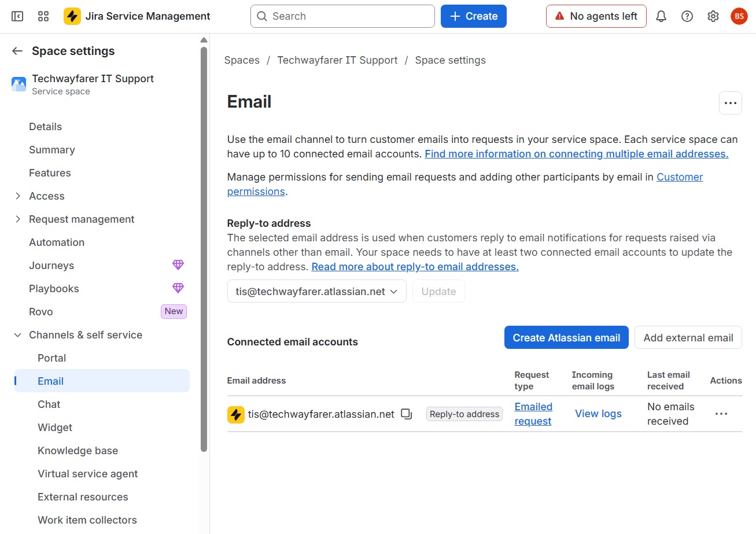This screenshot has width=756, height=534.
Task: Click the No agents left button
Action: pos(596,16)
